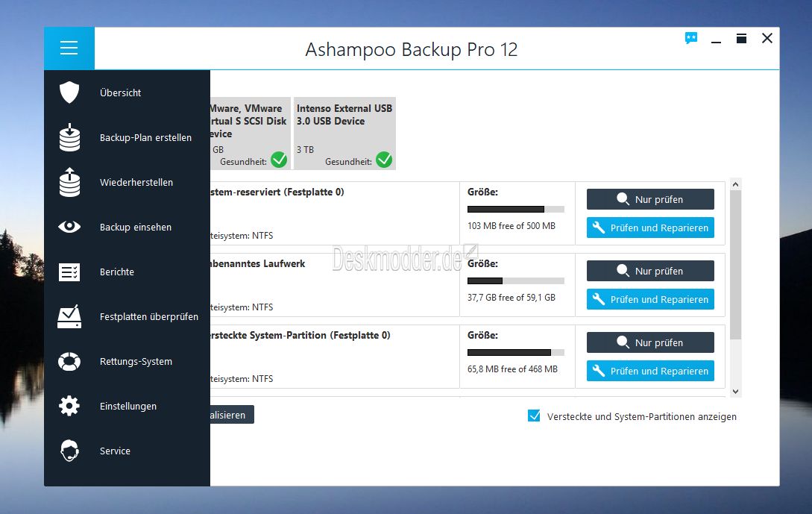Click the Wiederherstellen restore icon

point(69,182)
